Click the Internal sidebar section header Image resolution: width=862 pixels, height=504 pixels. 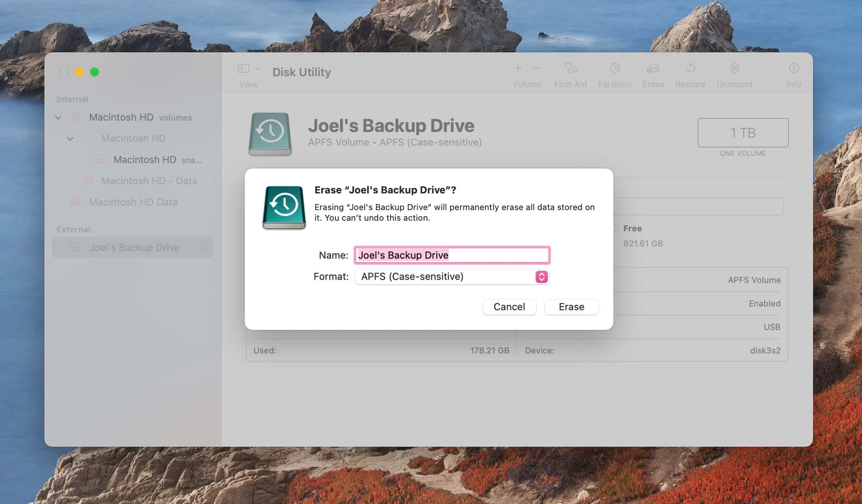[x=72, y=99]
